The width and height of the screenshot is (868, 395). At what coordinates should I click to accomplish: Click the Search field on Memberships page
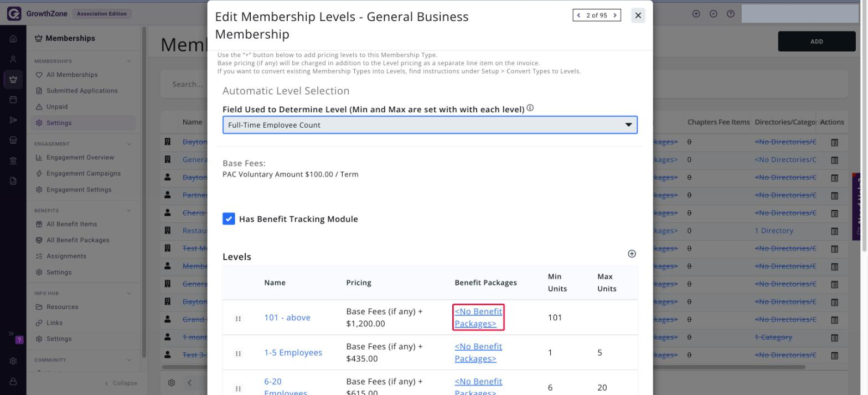187,85
